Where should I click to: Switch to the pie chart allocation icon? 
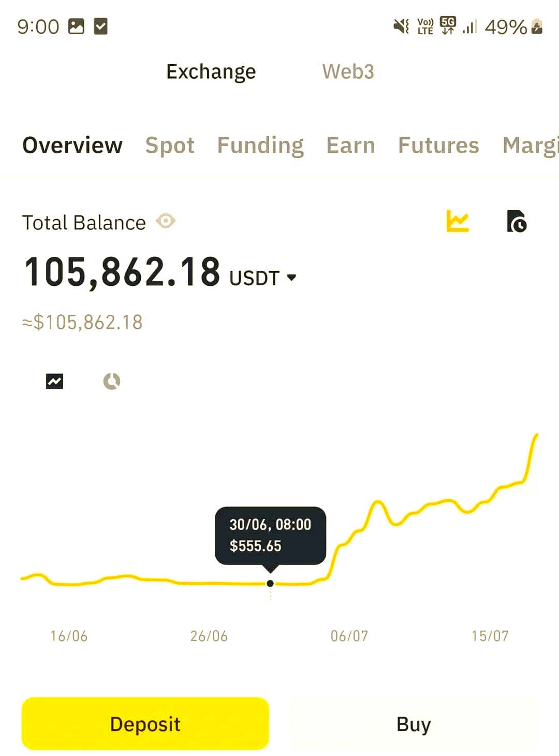point(112,381)
